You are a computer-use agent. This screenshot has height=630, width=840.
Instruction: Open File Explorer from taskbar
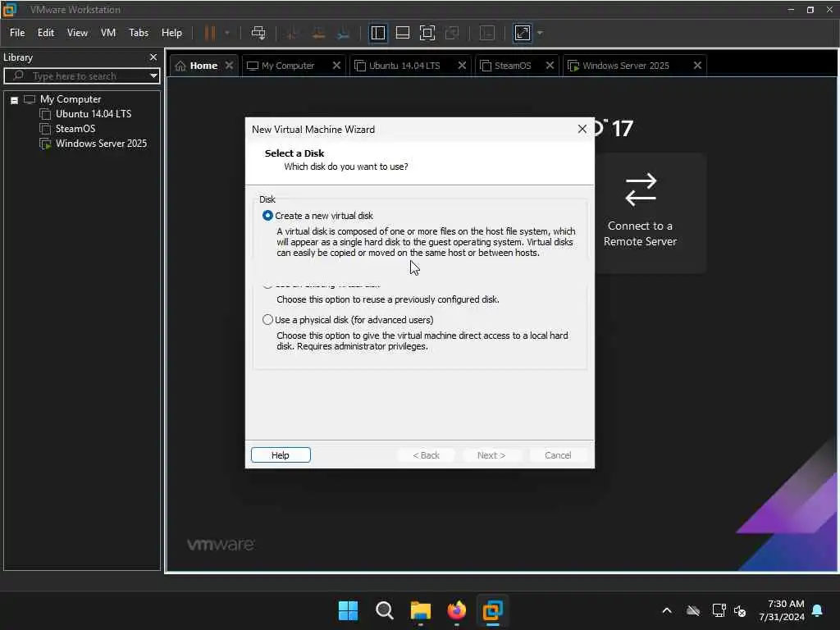click(x=421, y=610)
